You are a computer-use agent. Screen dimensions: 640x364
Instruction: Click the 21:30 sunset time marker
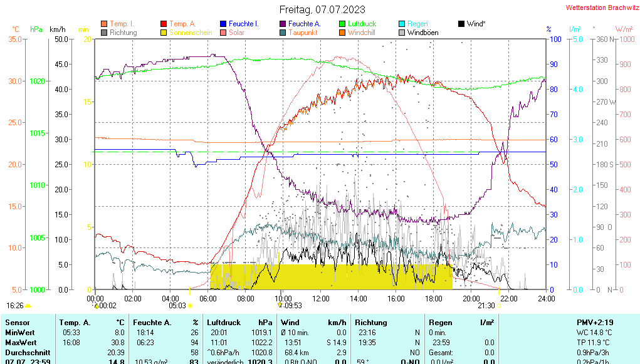coord(486,306)
